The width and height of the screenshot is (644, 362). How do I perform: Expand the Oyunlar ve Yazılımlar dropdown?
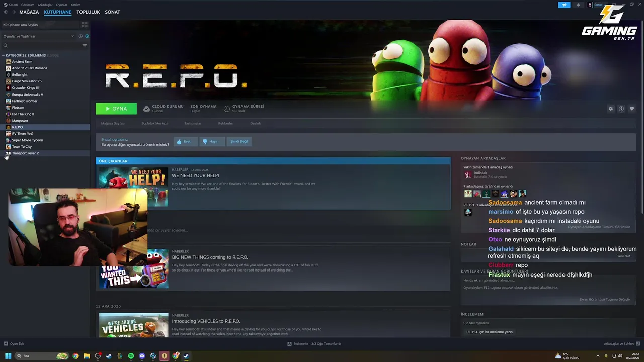(x=38, y=36)
